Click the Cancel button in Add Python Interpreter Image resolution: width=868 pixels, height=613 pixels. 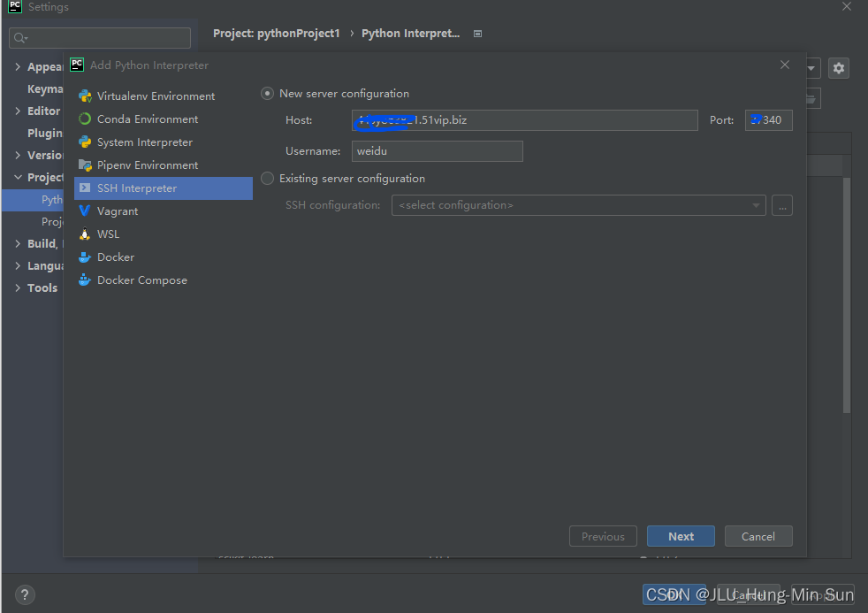point(758,536)
